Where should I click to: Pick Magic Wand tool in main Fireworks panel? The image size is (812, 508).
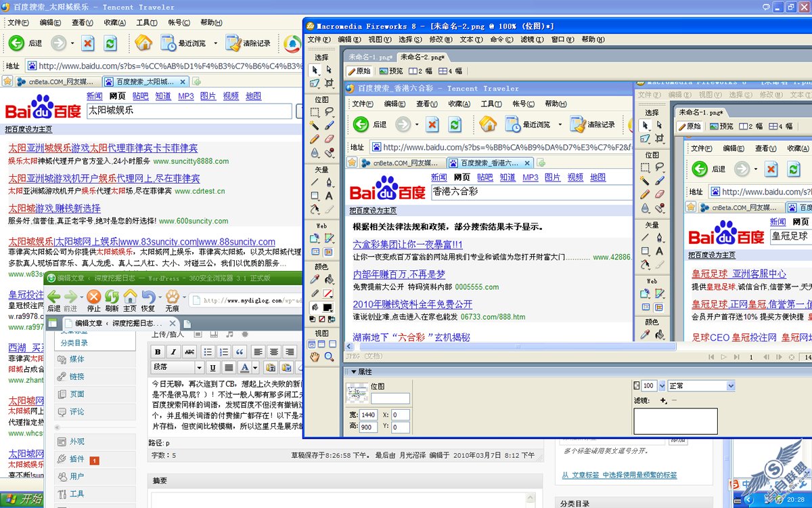click(315, 125)
